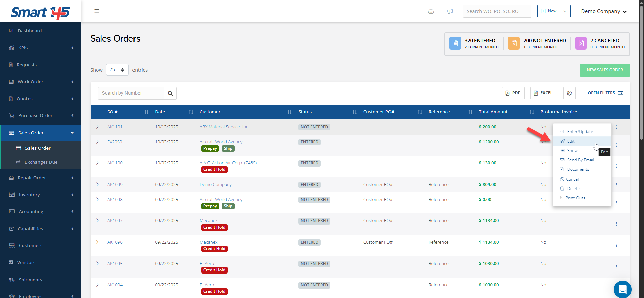Open the Show entries count dropdown
The height and width of the screenshot is (298, 644).
pos(117,70)
